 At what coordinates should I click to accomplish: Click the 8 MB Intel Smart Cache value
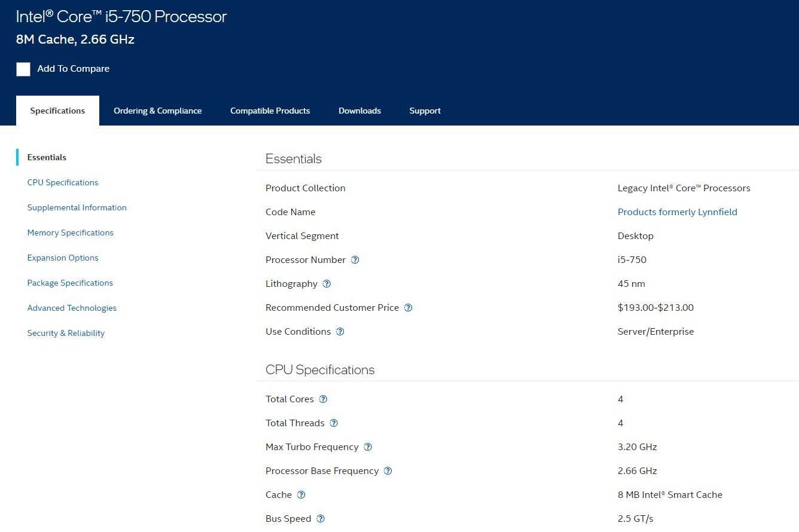point(670,495)
